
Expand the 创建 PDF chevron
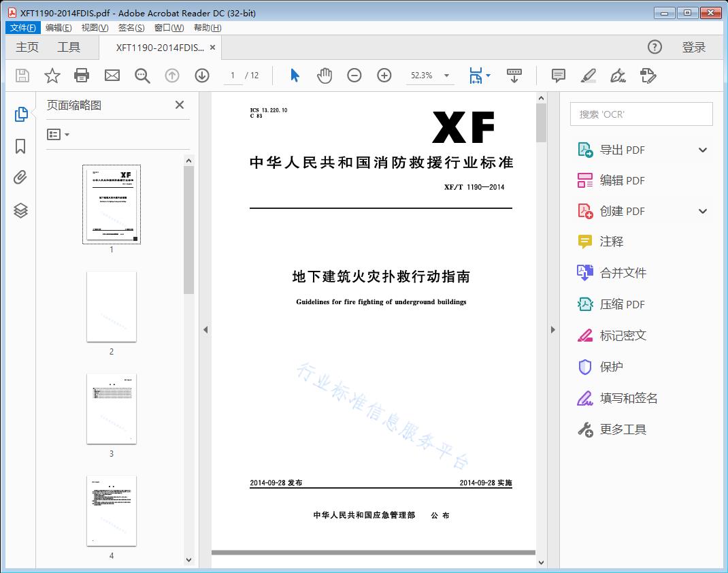(702, 211)
